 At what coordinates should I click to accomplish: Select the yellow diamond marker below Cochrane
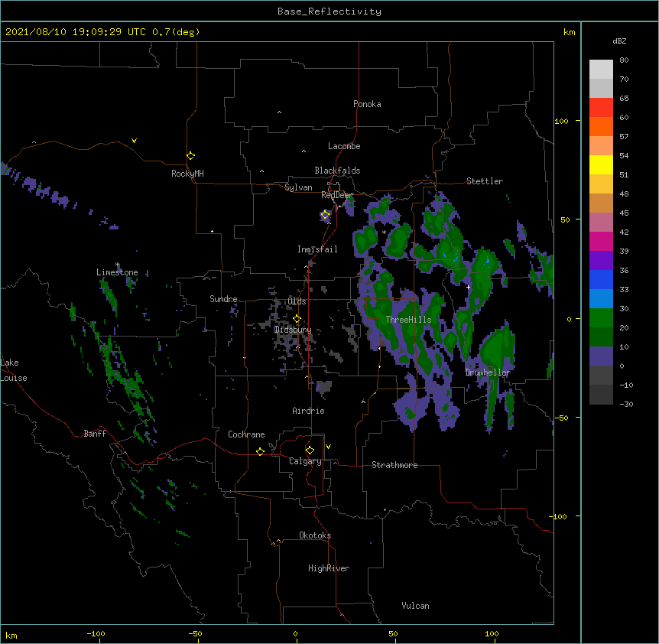(260, 451)
